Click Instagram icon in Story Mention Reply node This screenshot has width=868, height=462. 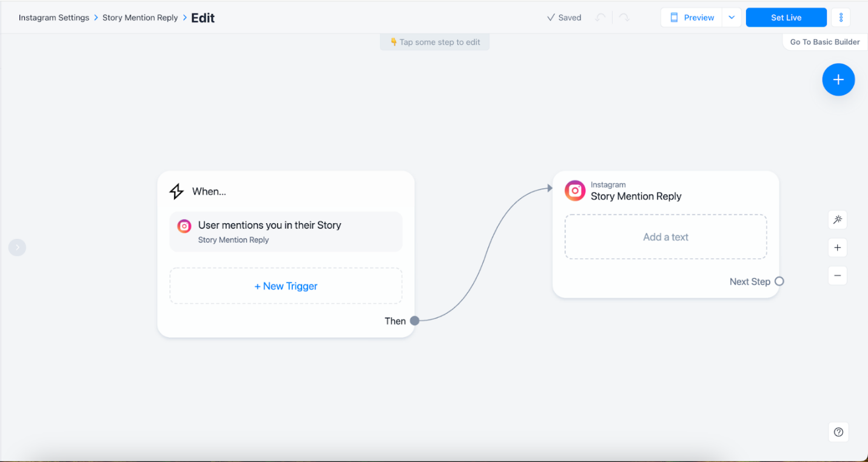[x=574, y=190]
